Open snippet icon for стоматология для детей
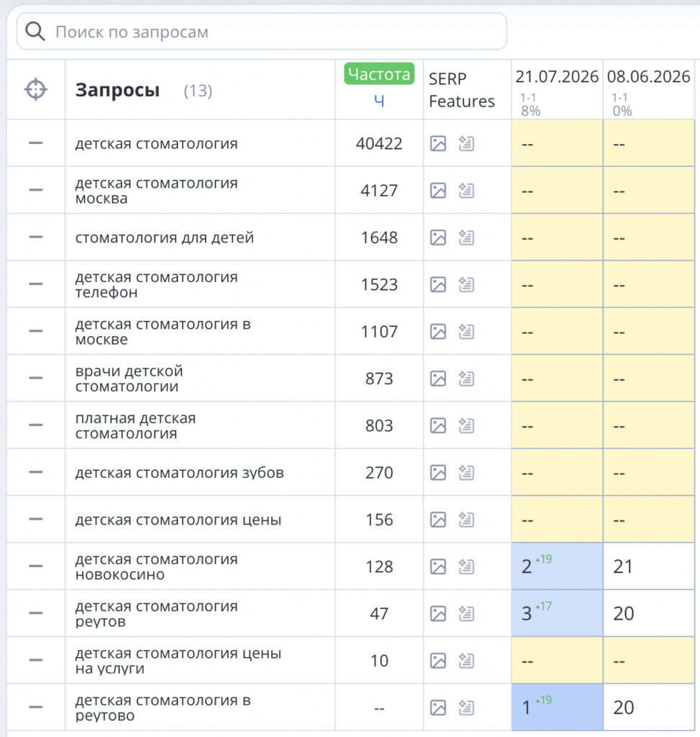 pyautogui.click(x=466, y=238)
